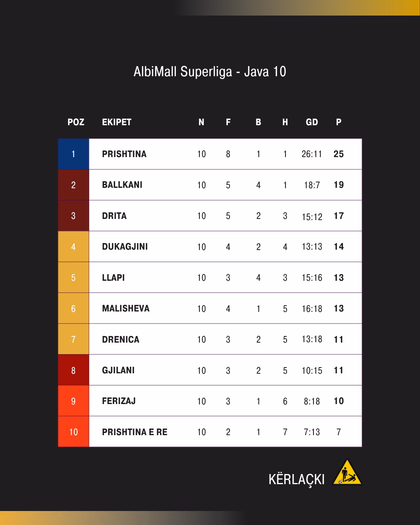Click the yellow position 4 cell

pyautogui.click(x=73, y=247)
